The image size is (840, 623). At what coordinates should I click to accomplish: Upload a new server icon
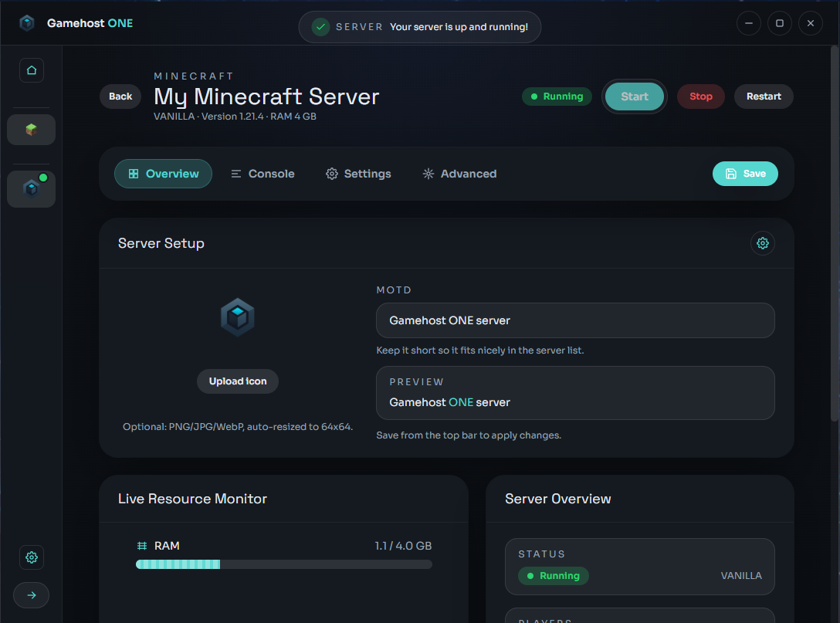(x=237, y=381)
